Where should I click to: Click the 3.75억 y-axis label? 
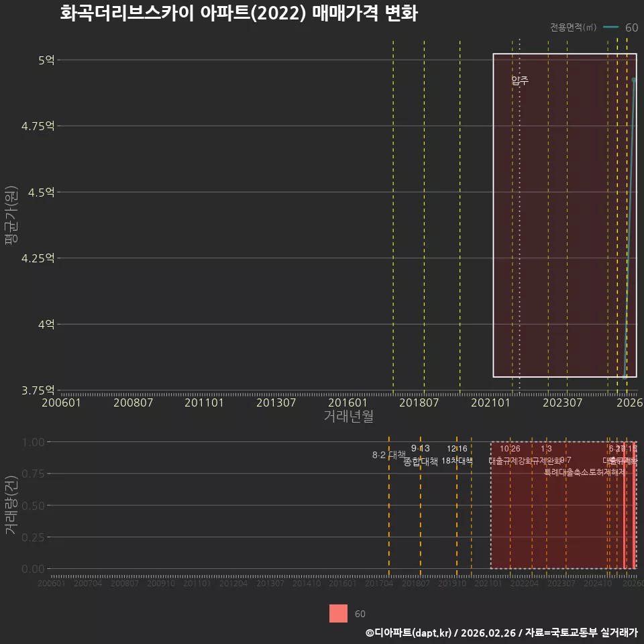(x=38, y=390)
